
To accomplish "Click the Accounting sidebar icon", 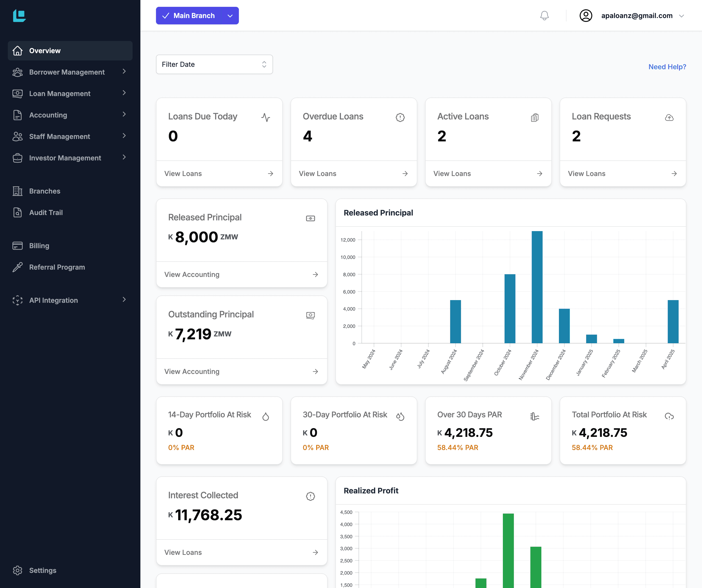I will pos(18,115).
